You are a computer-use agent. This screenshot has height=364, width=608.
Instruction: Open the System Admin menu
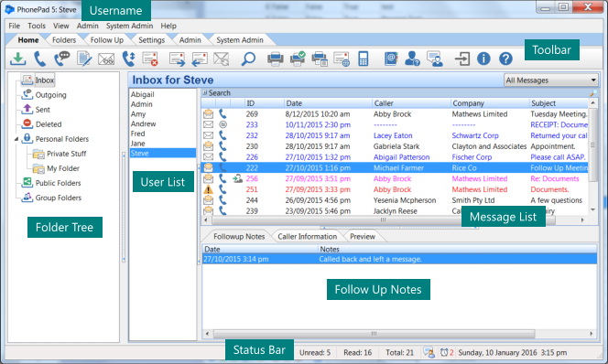129,26
